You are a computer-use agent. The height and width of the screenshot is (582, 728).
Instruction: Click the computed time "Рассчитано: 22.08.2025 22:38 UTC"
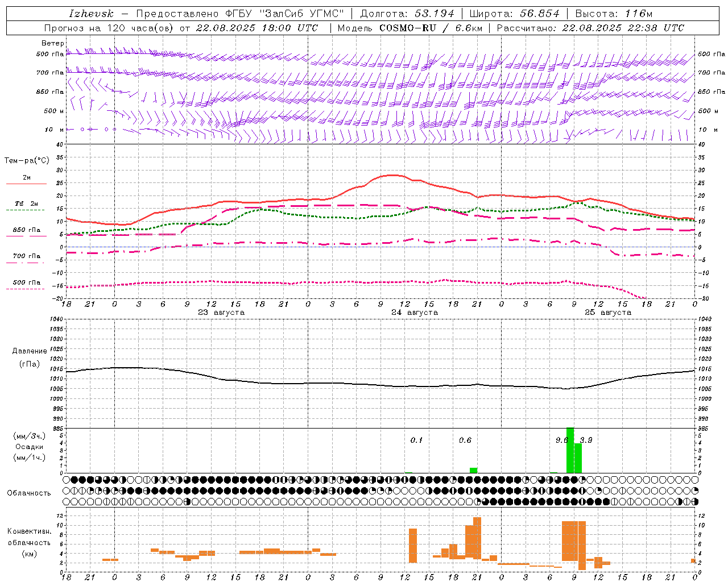point(590,28)
